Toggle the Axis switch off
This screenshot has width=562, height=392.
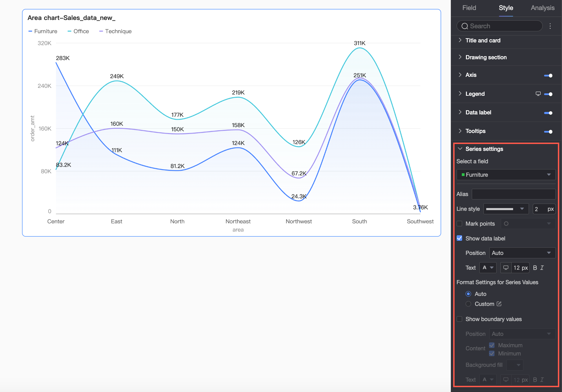548,75
